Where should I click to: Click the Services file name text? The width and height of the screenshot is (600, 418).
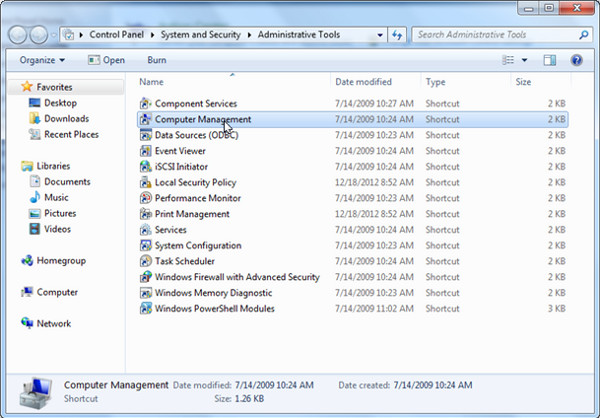(170, 230)
